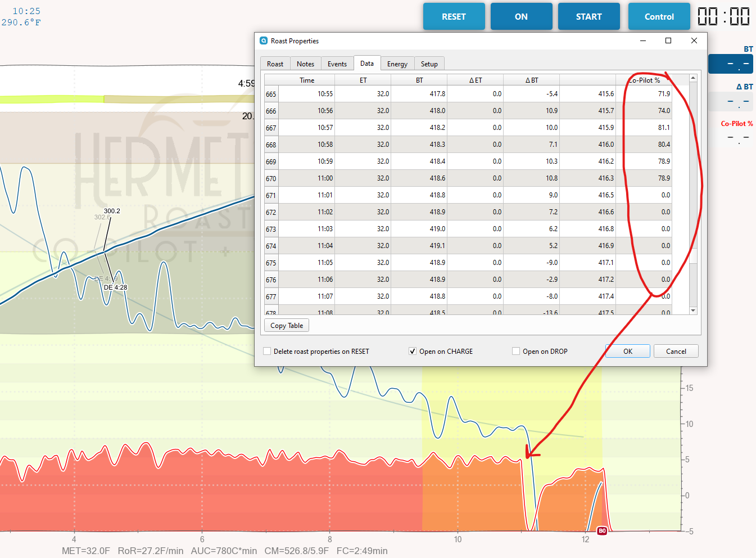Switch to the Events tab
The width and height of the screenshot is (756, 558).
337,63
